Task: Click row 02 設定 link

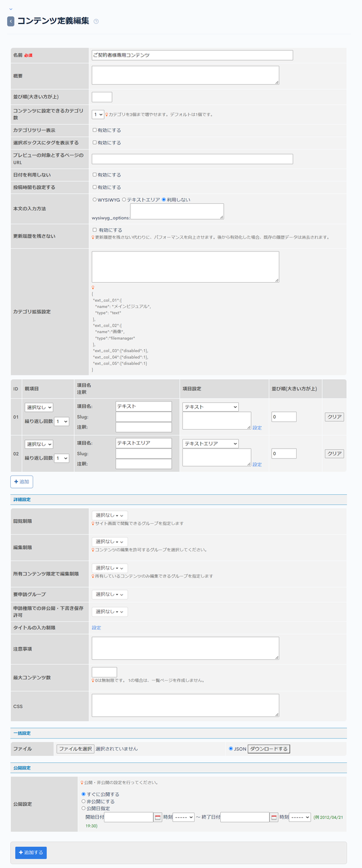Action: click(x=257, y=464)
